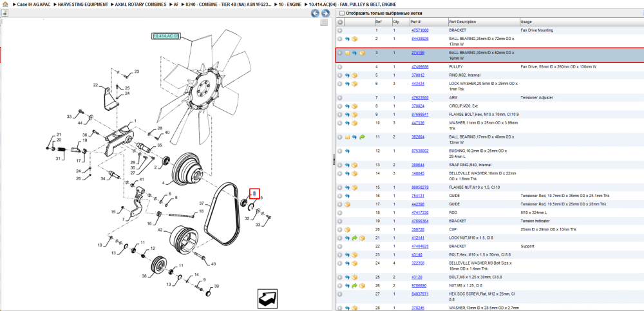644x311 pixels.
Task: Sort by the Part # column header
Action: 428,22
